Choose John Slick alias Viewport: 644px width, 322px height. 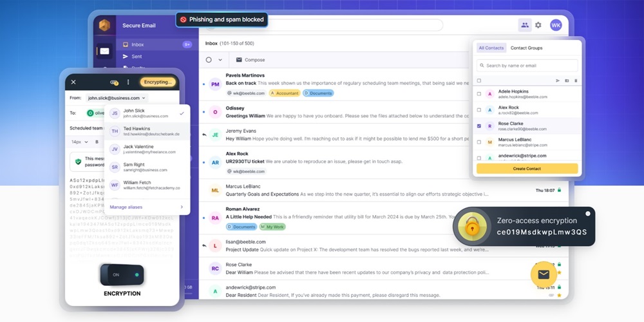[x=147, y=113]
